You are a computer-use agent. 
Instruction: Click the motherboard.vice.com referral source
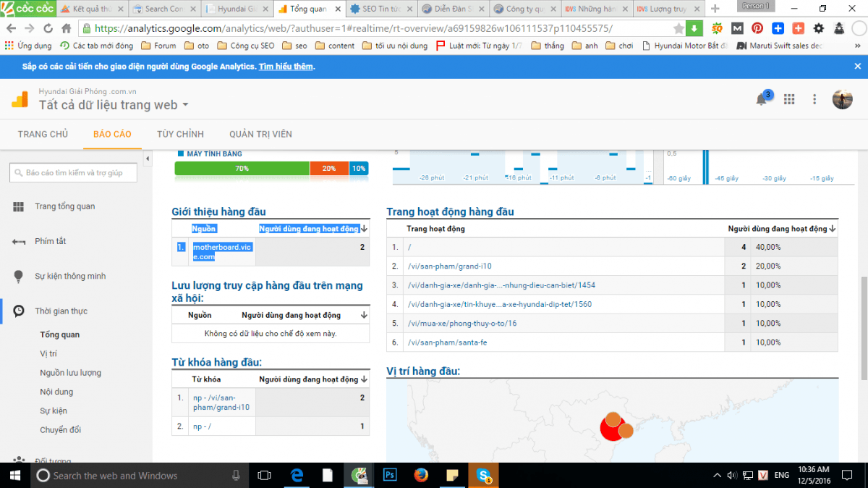pos(223,252)
